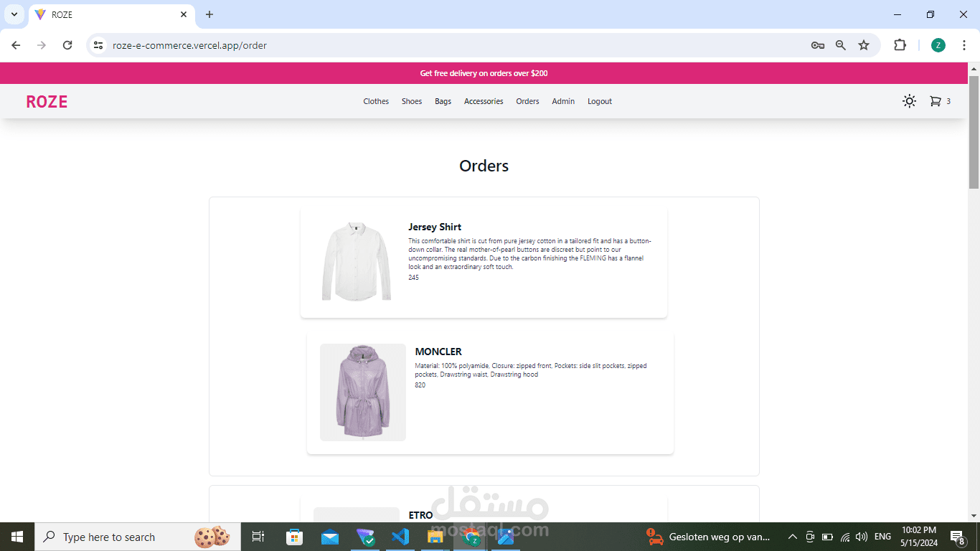The image size is (980, 551).
Task: Close the ROZE tab
Action: [184, 14]
